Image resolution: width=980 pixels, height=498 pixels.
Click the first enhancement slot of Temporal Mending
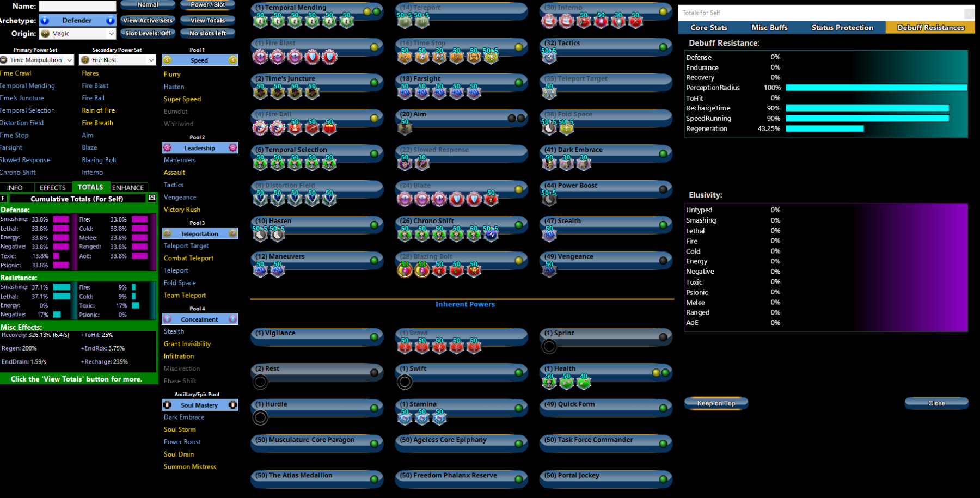pyautogui.click(x=260, y=21)
